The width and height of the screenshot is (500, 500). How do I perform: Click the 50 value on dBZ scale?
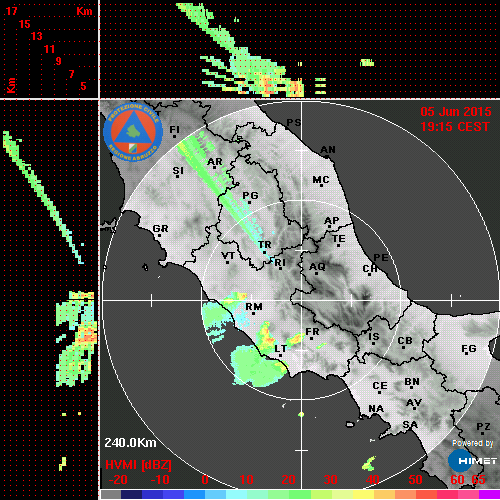[x=415, y=480]
